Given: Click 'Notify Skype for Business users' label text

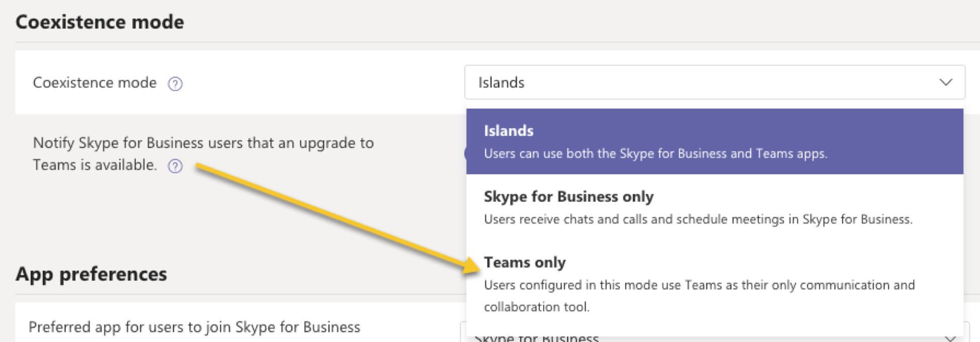Looking at the screenshot, I should tap(203, 154).
